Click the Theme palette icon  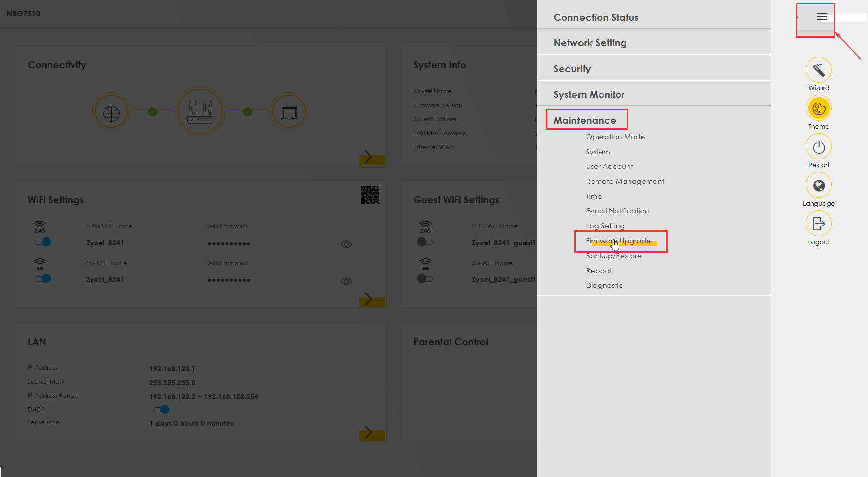click(x=818, y=109)
